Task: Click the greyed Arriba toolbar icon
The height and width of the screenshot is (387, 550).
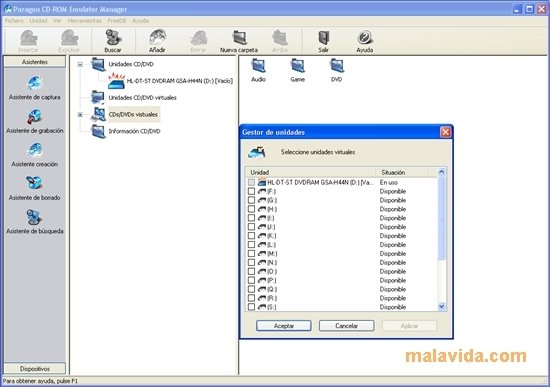Action: [280, 41]
